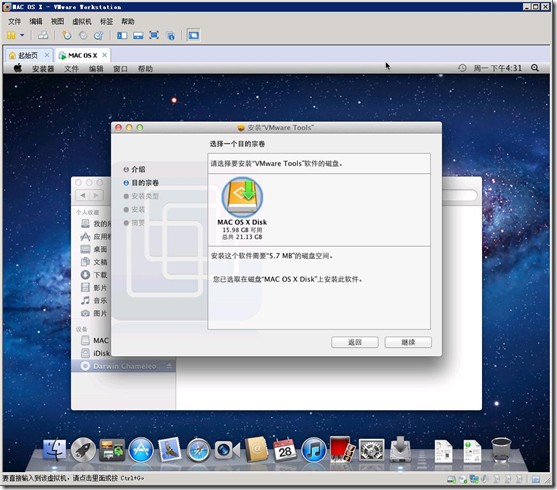Click the clock 周一 下午4:31

(x=497, y=68)
